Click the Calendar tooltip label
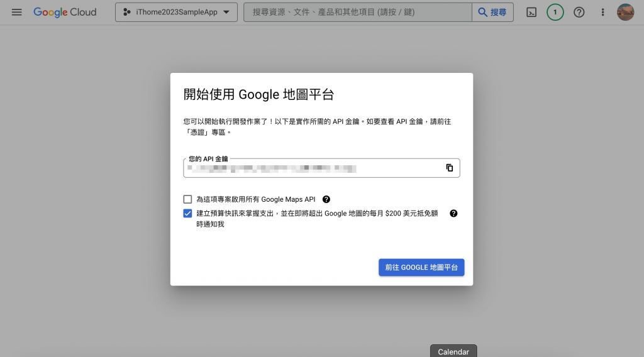Viewport: 644px width, 357px height. tap(453, 352)
